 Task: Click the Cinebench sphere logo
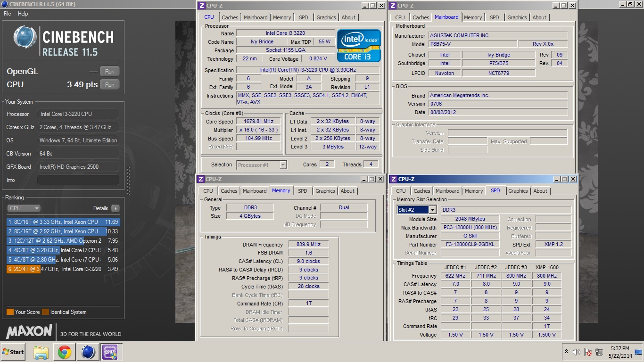click(25, 38)
